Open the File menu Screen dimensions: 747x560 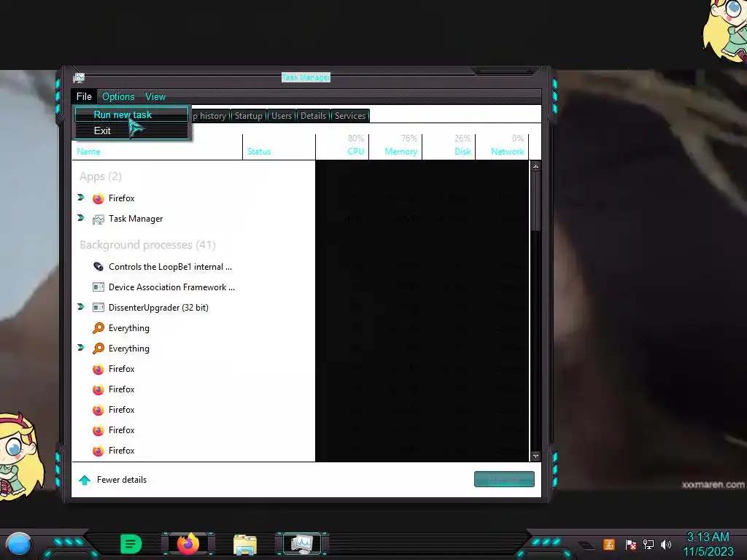pyautogui.click(x=84, y=97)
